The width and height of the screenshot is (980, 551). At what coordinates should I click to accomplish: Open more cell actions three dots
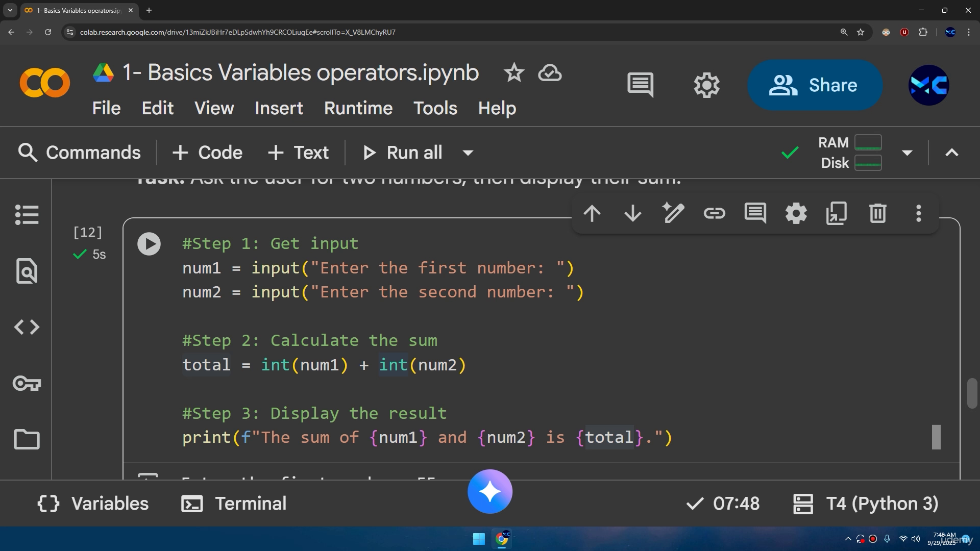coord(919,213)
